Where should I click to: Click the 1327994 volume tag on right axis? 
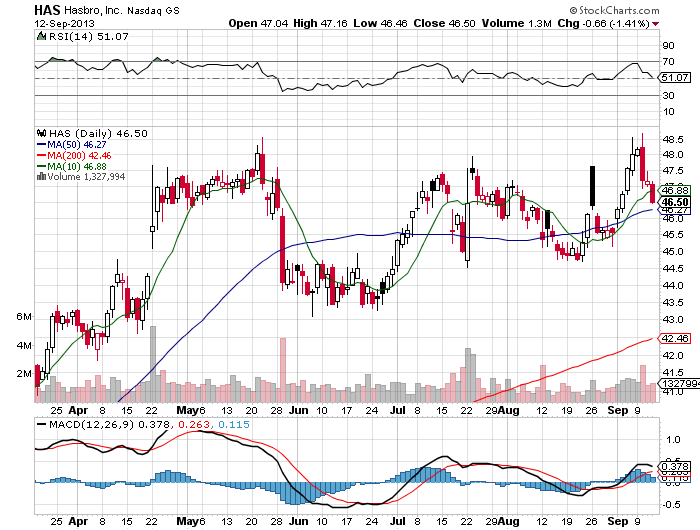679,384
